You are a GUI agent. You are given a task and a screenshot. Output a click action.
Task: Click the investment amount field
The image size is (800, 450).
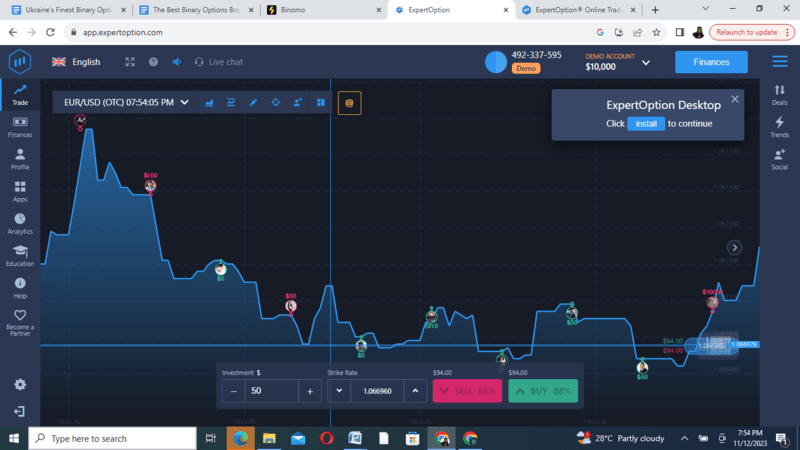point(271,391)
